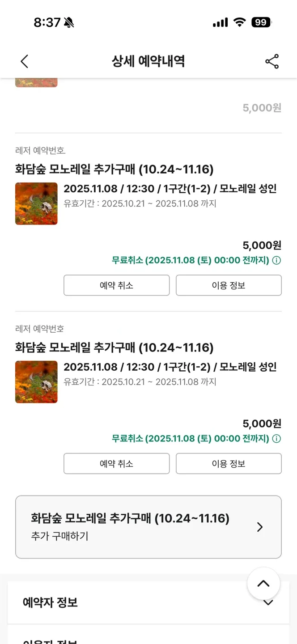Tap first 무료취소 free cancellation notice text
Viewport: 297px width, 644px height.
point(191,260)
